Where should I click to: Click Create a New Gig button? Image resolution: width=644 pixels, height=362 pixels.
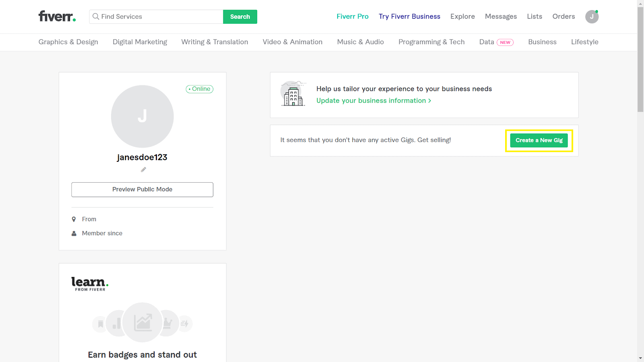click(539, 140)
